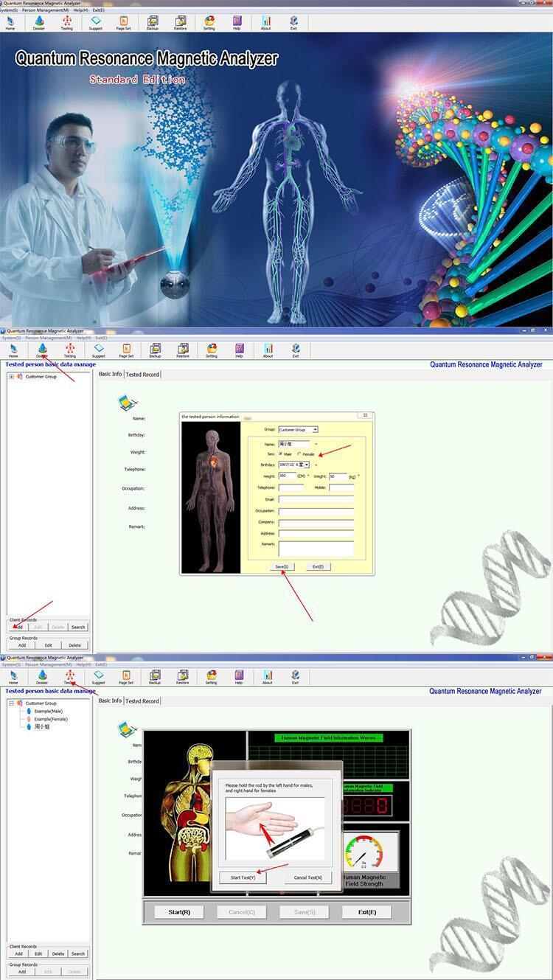
Task: Open Dossier in middle window toolbar
Action: (41, 350)
